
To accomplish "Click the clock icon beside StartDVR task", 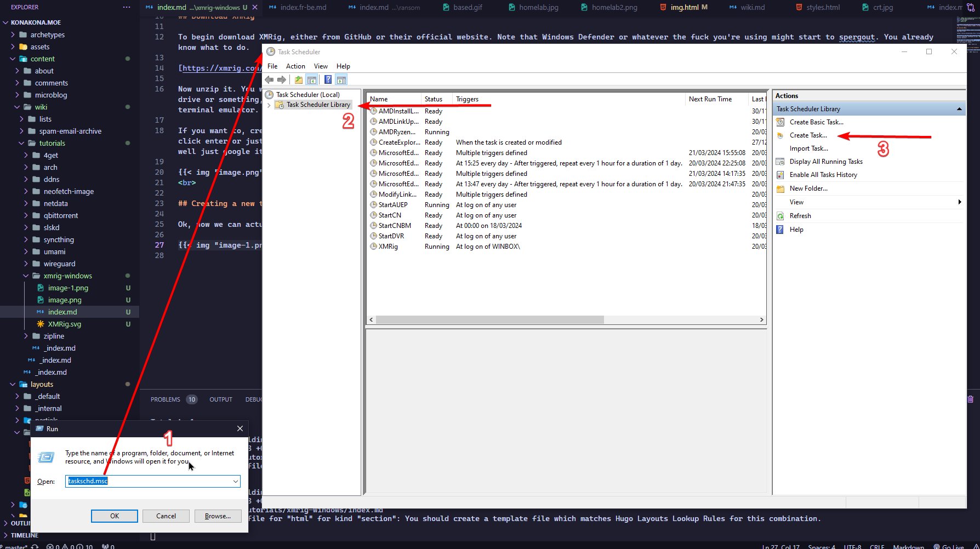I will pyautogui.click(x=373, y=236).
